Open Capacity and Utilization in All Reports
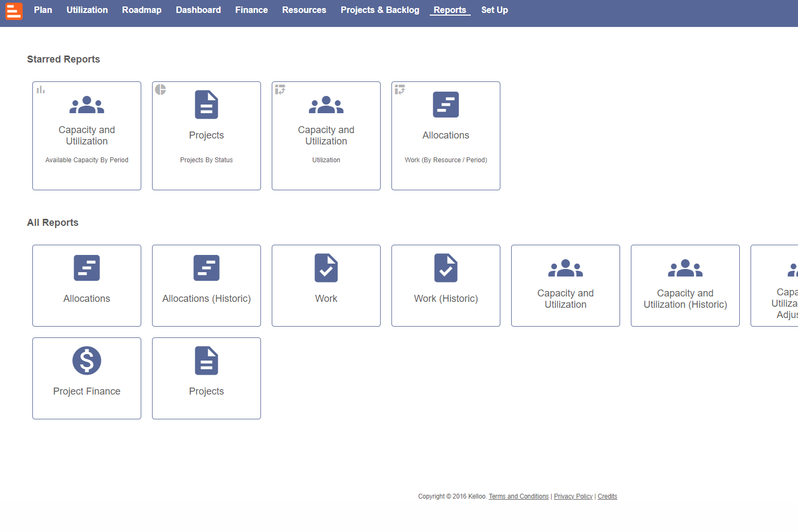This screenshot has height=532, width=798. click(x=566, y=286)
